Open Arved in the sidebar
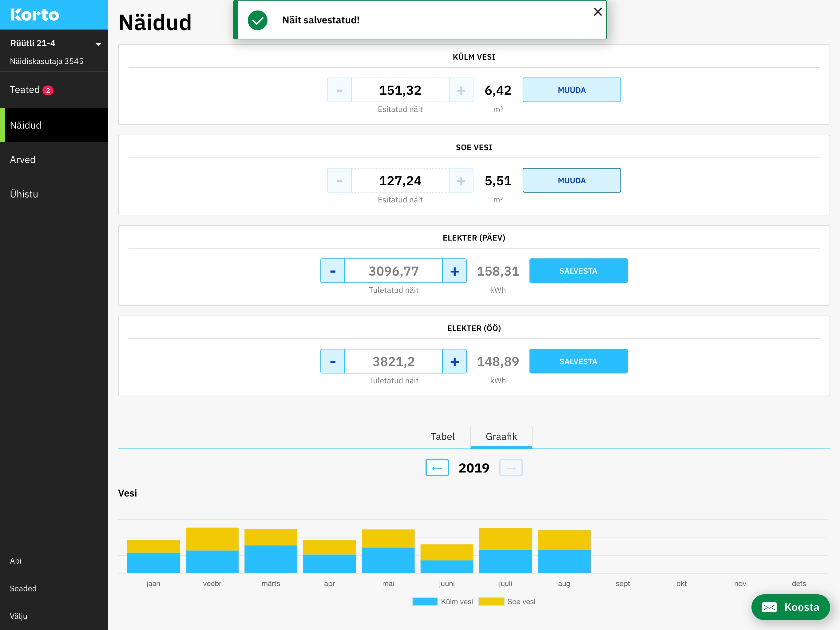Image resolution: width=840 pixels, height=630 pixels. pyautogui.click(x=23, y=160)
